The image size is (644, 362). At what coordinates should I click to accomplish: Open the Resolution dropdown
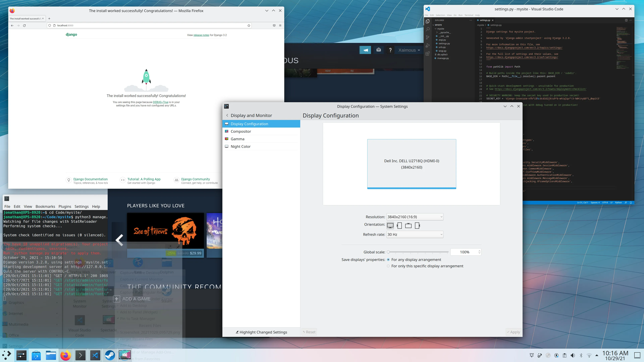point(415,217)
